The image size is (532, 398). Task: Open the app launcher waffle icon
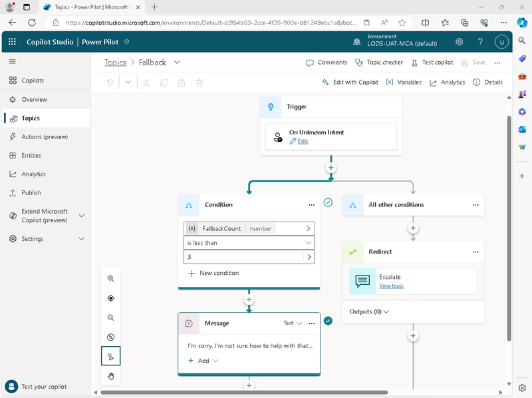pyautogui.click(x=12, y=42)
